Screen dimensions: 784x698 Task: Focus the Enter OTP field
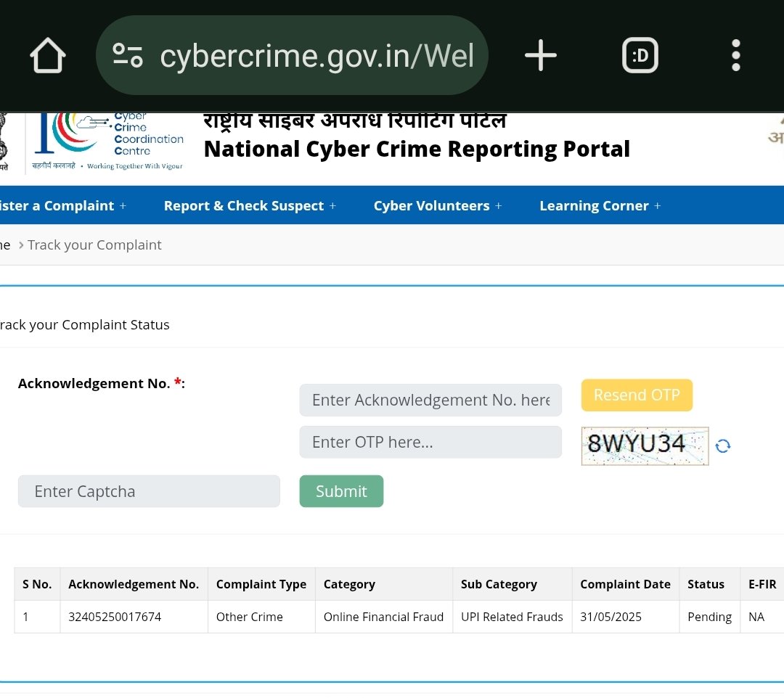point(430,442)
